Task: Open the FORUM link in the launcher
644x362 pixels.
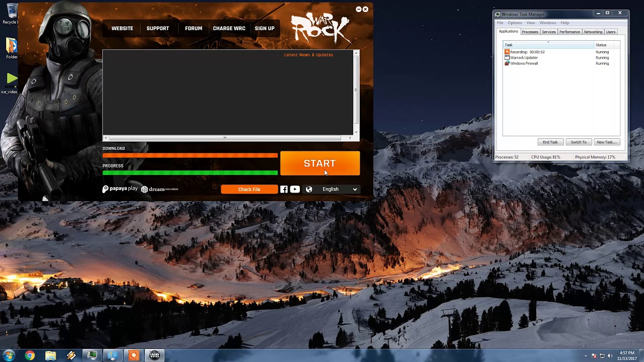Action: tap(193, 29)
